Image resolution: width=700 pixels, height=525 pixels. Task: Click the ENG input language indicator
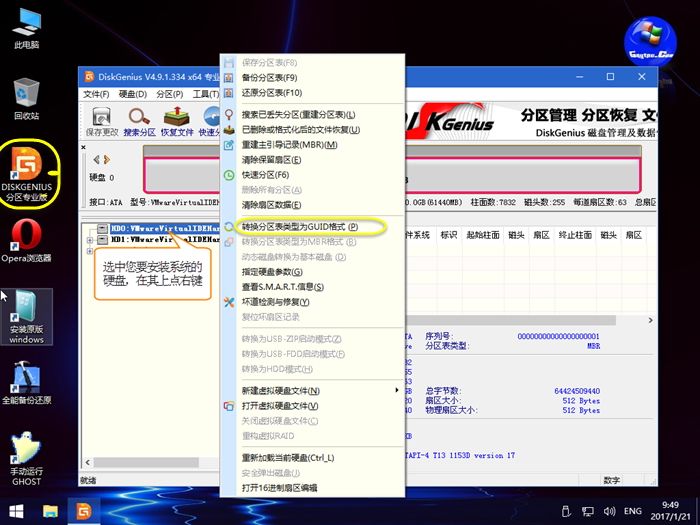[633, 511]
